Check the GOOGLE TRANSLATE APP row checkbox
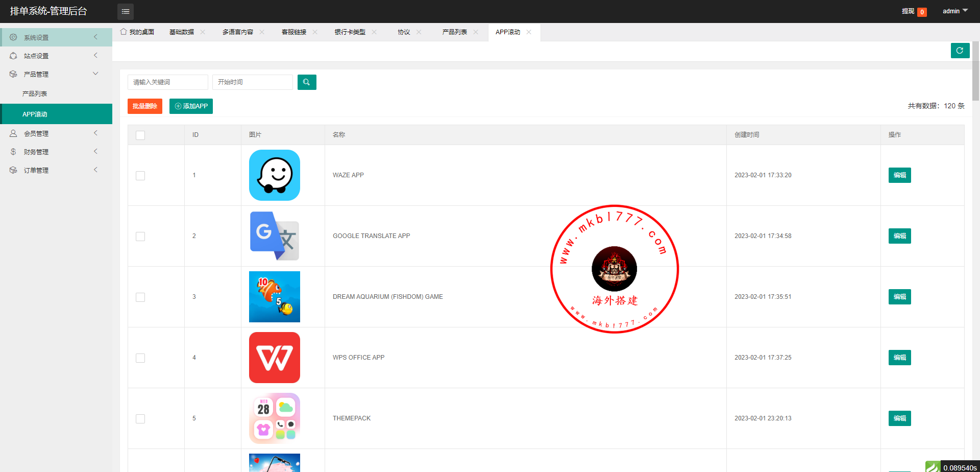This screenshot has height=472, width=980. 140,237
